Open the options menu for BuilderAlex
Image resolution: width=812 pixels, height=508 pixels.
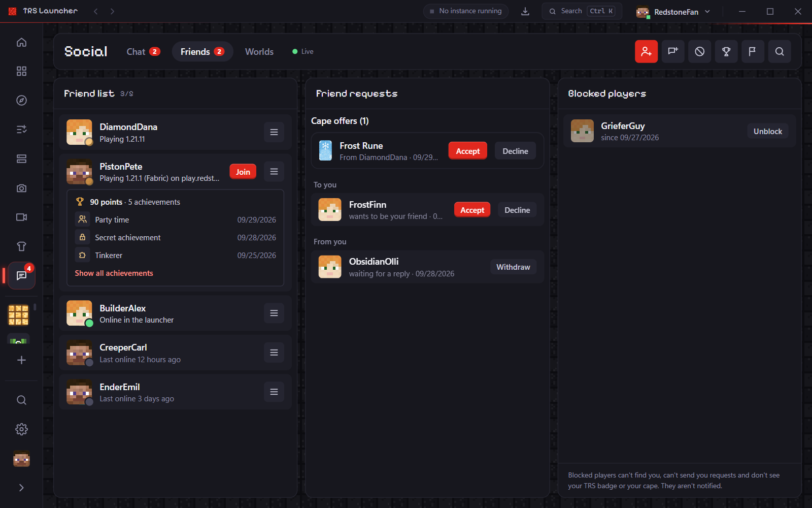[274, 313]
